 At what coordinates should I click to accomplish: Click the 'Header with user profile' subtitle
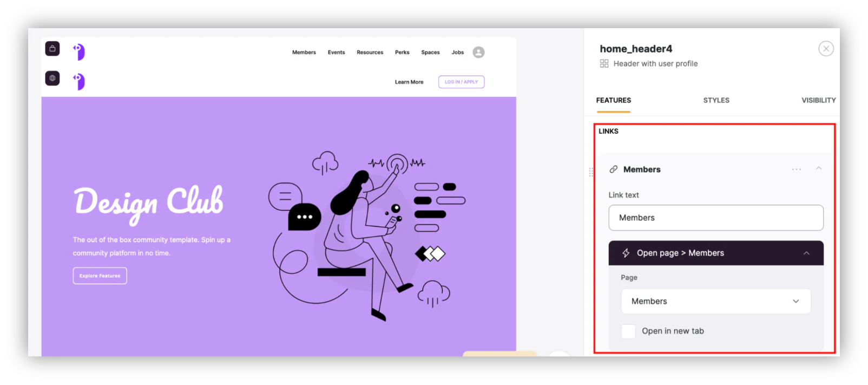point(655,64)
